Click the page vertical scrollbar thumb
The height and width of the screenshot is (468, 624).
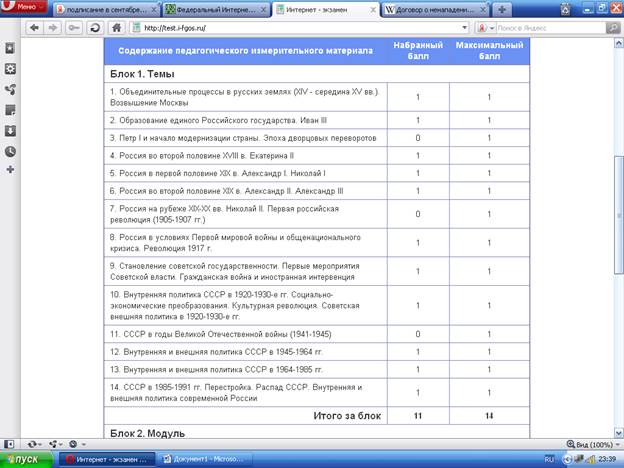(x=618, y=215)
